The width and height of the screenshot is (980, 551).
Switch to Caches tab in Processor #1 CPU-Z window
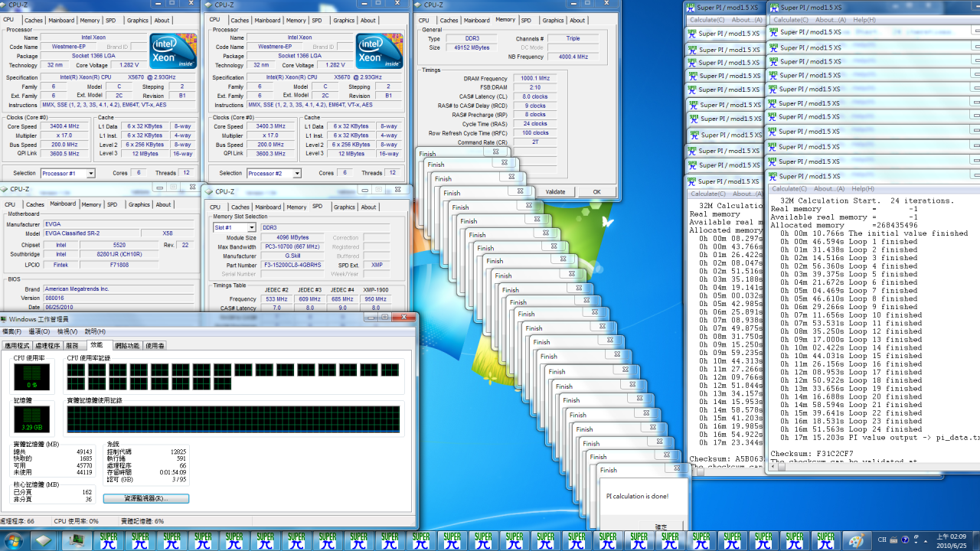pyautogui.click(x=34, y=21)
